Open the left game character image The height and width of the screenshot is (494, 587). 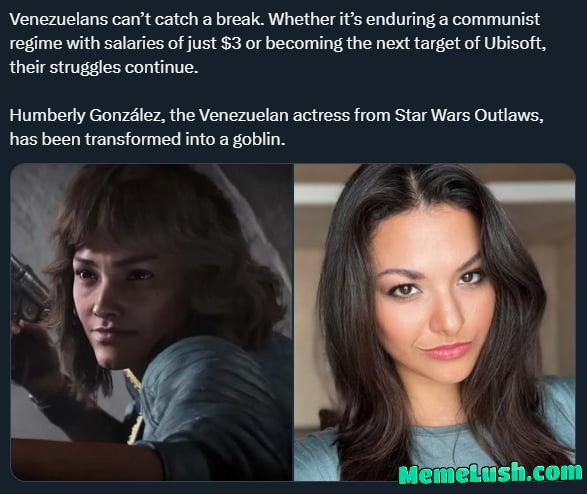pos(151,322)
